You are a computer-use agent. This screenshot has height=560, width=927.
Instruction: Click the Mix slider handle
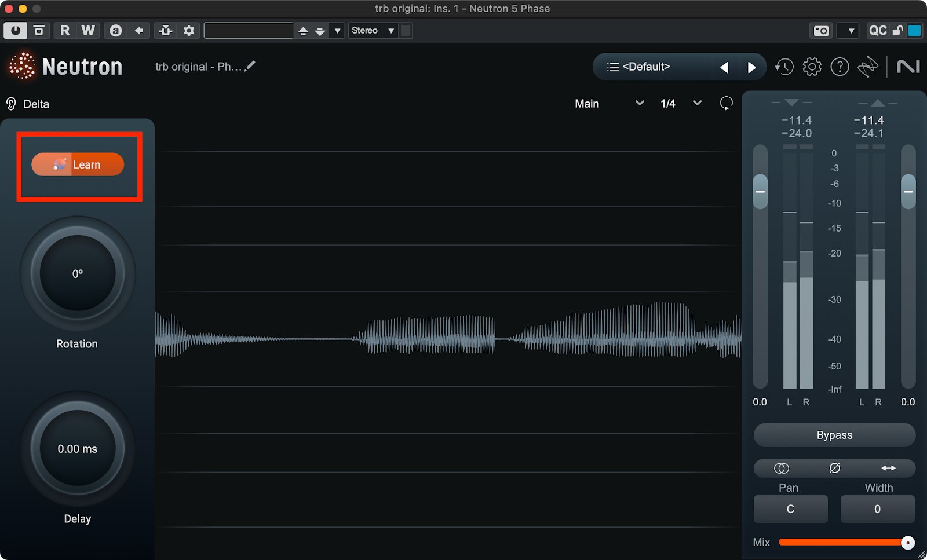(x=908, y=543)
